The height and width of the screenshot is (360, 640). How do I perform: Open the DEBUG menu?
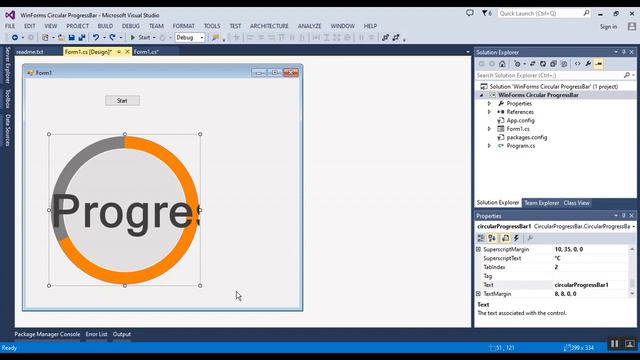[x=131, y=26]
